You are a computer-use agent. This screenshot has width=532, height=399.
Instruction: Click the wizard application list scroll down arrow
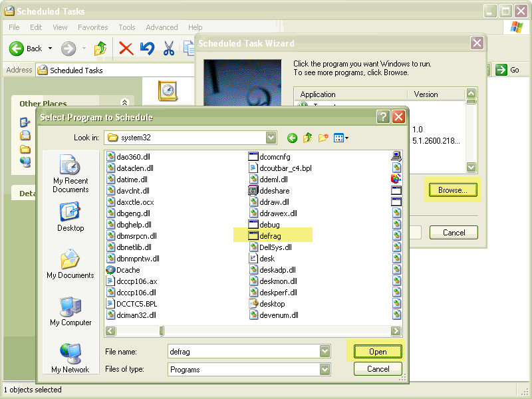471,167
